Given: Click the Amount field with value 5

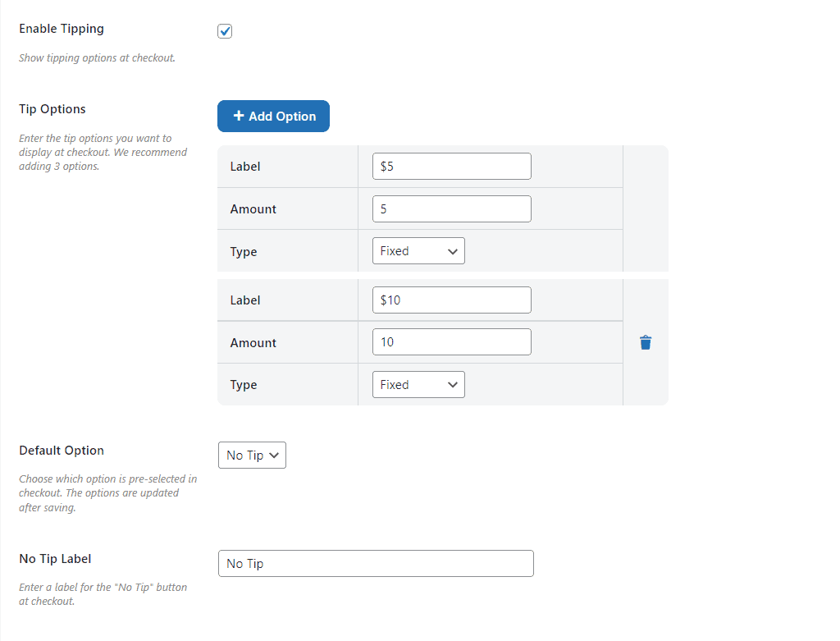Looking at the screenshot, I should [x=451, y=209].
